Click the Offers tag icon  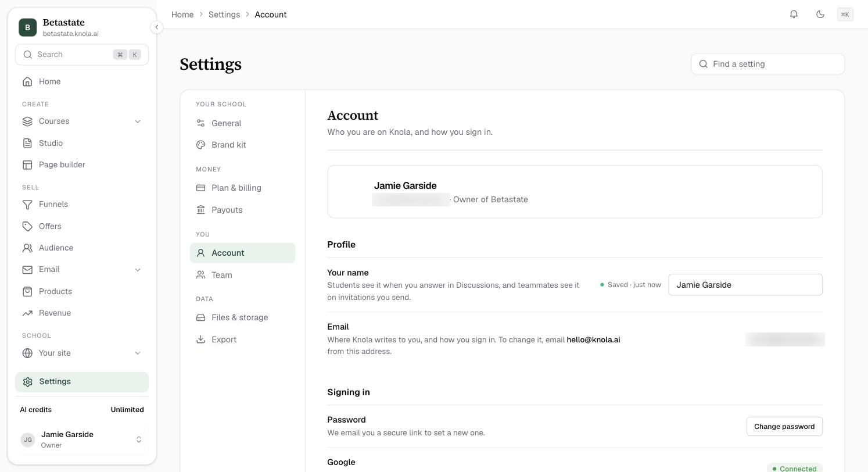(x=27, y=226)
